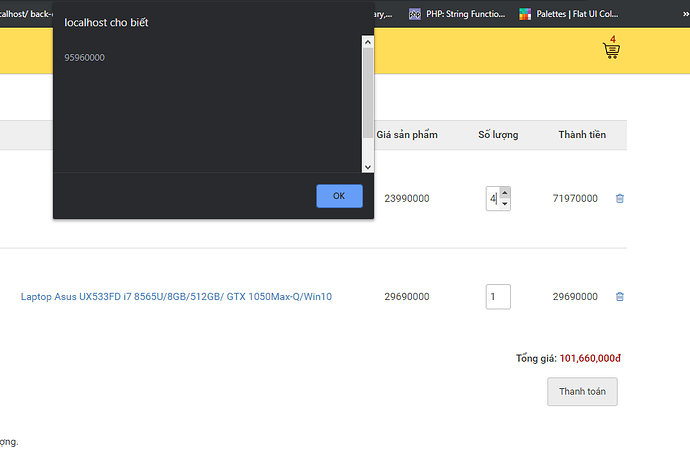Click the alert dialog scrollbar up arrow
690x457 pixels.
click(x=367, y=43)
